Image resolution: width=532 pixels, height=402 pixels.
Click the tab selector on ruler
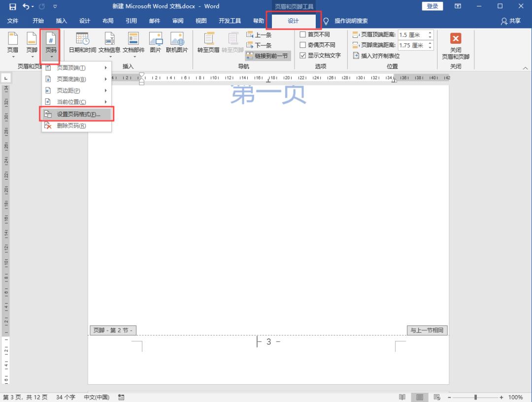pos(6,78)
